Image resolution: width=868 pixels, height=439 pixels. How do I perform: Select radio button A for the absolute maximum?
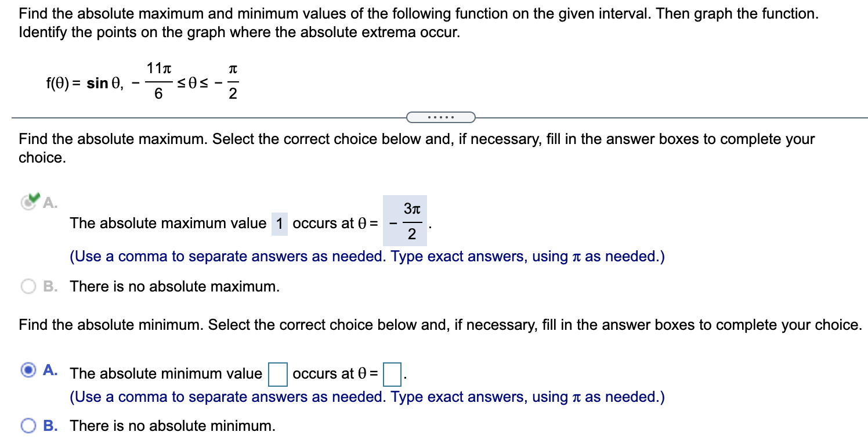tap(28, 203)
